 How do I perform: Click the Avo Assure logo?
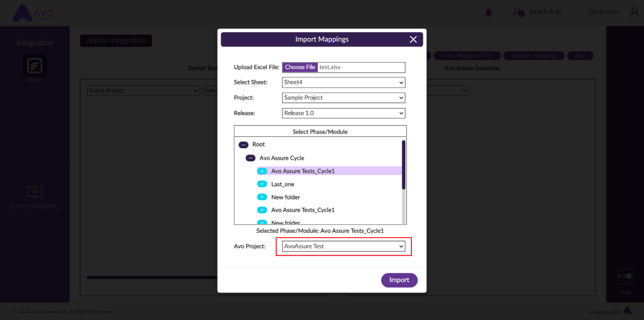[33, 14]
